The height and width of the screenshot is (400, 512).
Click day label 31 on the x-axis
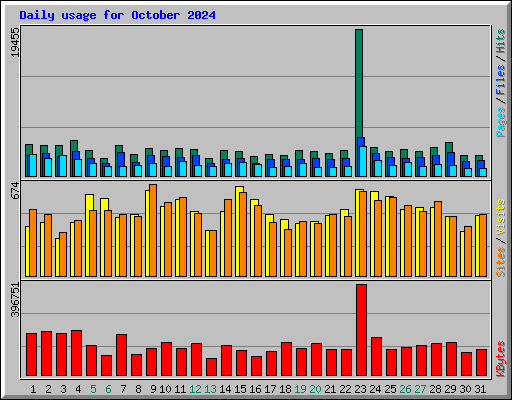pos(480,389)
